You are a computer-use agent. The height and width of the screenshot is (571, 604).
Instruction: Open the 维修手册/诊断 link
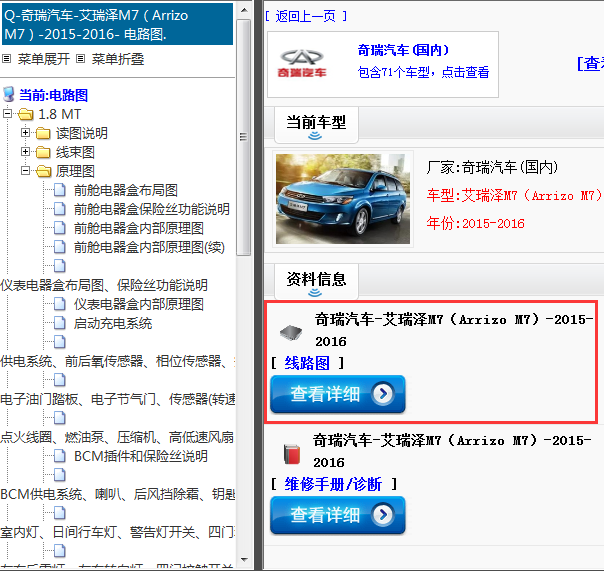(333, 484)
